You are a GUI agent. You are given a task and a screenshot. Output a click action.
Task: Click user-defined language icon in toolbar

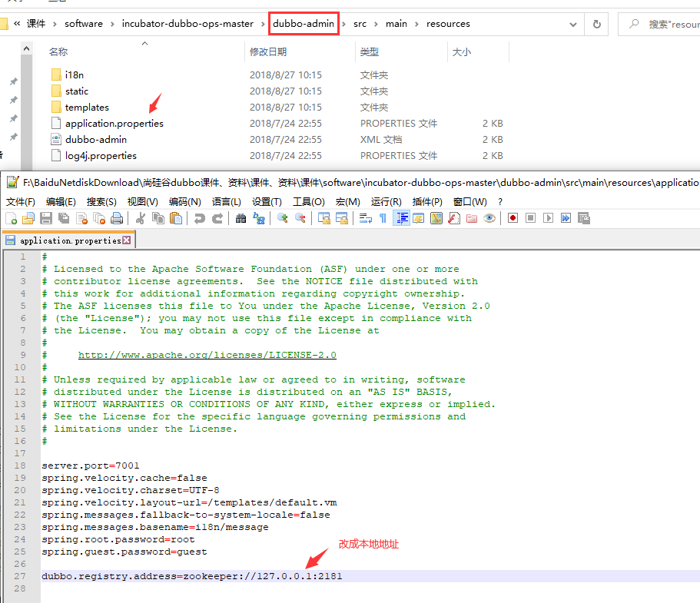tap(418, 218)
